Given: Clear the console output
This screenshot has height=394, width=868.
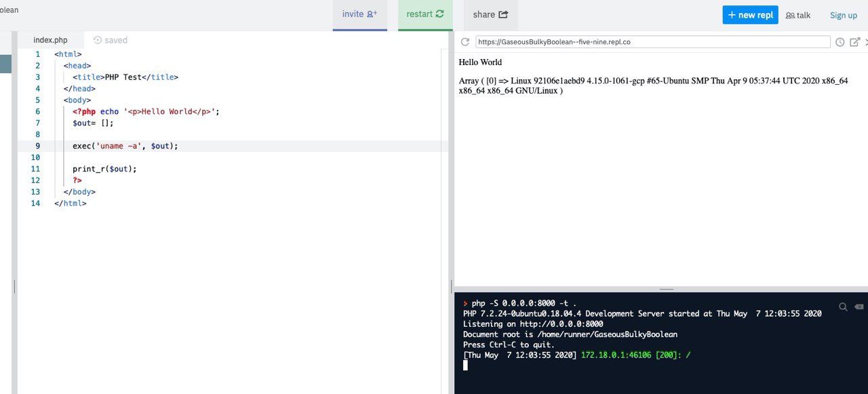Looking at the screenshot, I should pyautogui.click(x=859, y=307).
